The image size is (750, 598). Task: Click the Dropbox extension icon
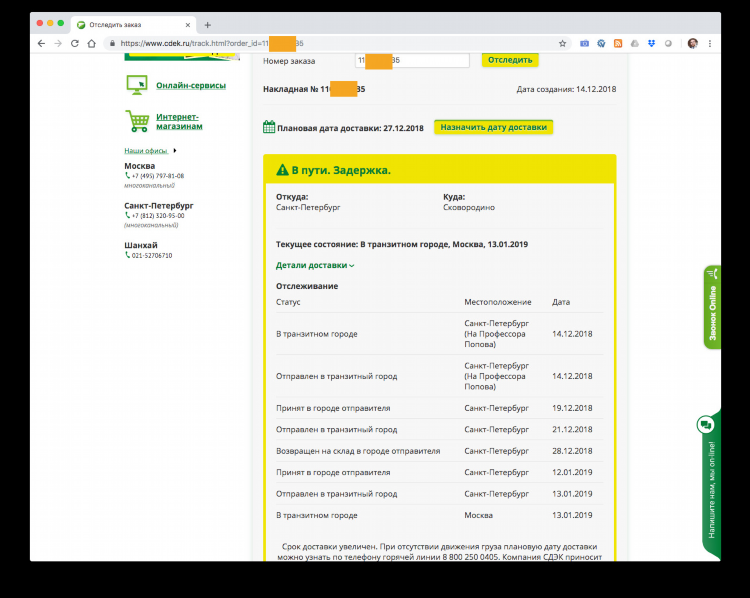651,44
